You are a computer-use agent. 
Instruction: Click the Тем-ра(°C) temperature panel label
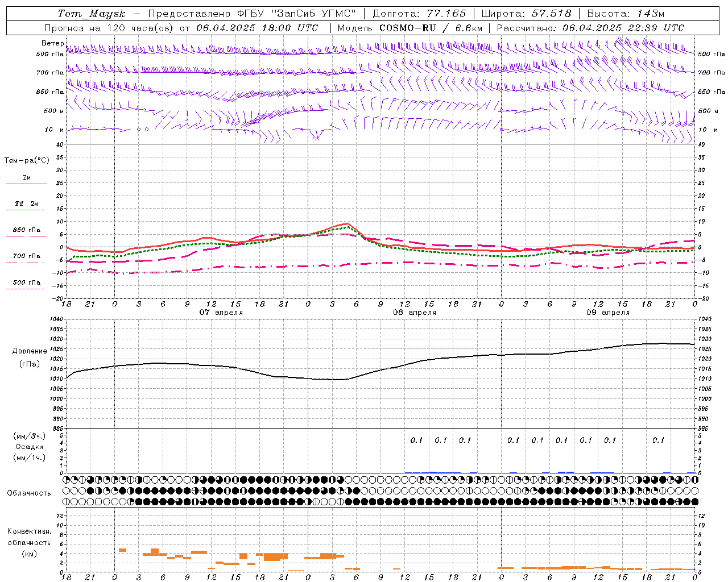click(27, 161)
